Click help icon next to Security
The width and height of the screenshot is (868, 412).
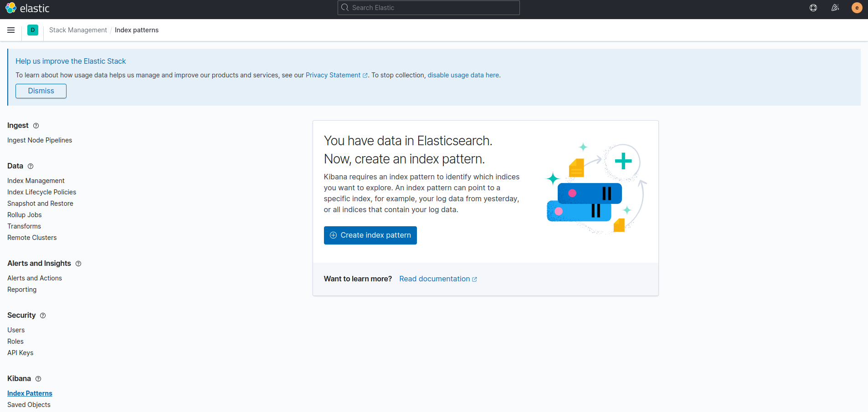point(43,315)
